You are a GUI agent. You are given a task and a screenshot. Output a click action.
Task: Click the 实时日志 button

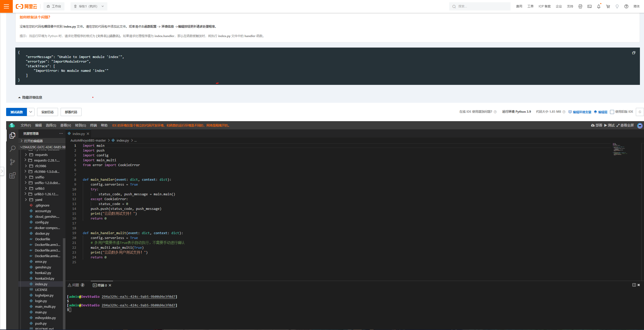point(47,112)
